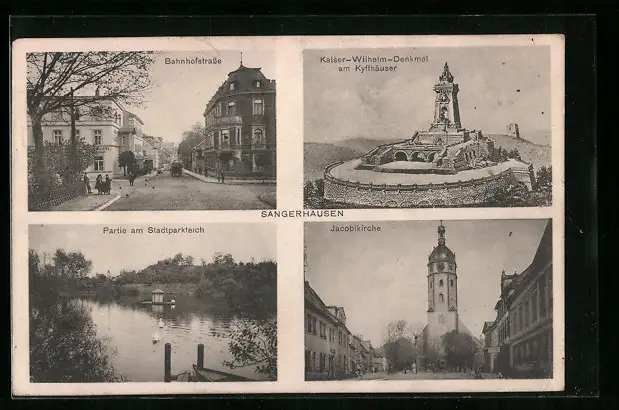
Task: Click the Jacobikirche church tower dome
Action: click(x=441, y=252)
